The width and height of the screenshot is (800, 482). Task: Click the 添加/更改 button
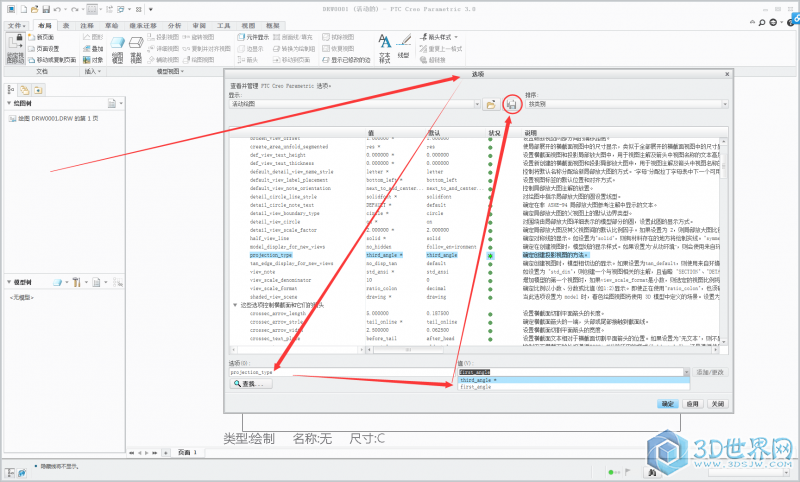710,372
